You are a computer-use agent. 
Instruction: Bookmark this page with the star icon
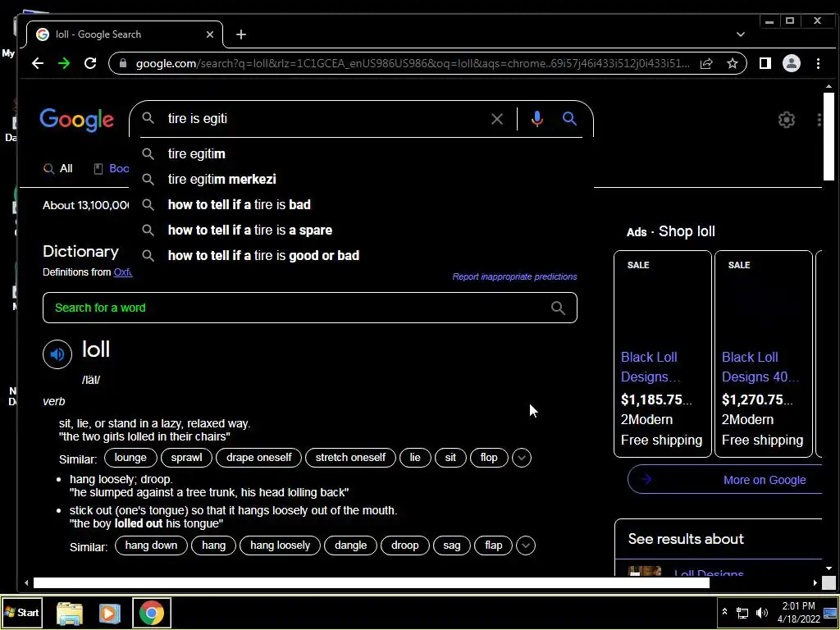pos(733,63)
